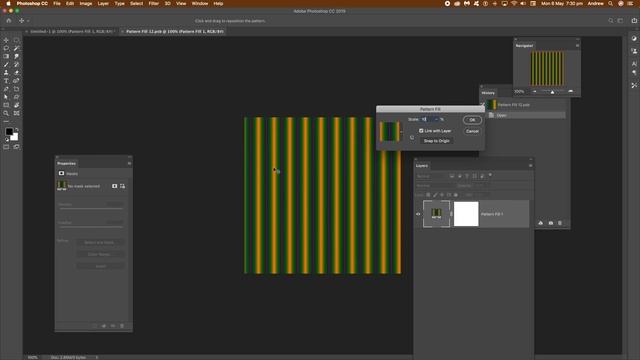
Task: Select the Lasso tool
Action: 6,49
